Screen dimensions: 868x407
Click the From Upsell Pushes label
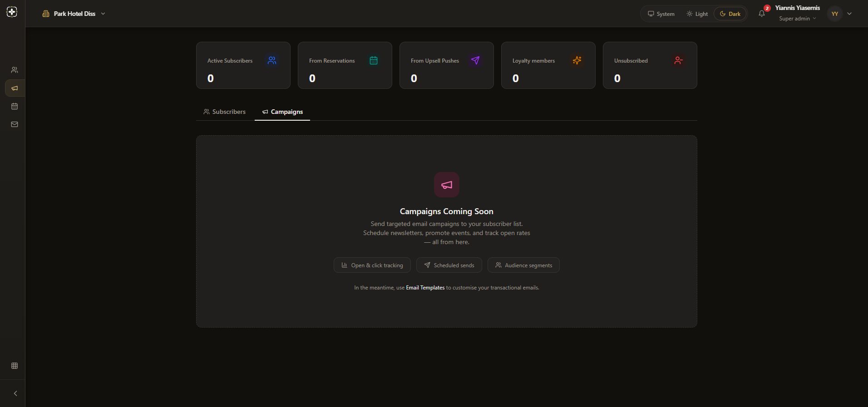pos(435,61)
